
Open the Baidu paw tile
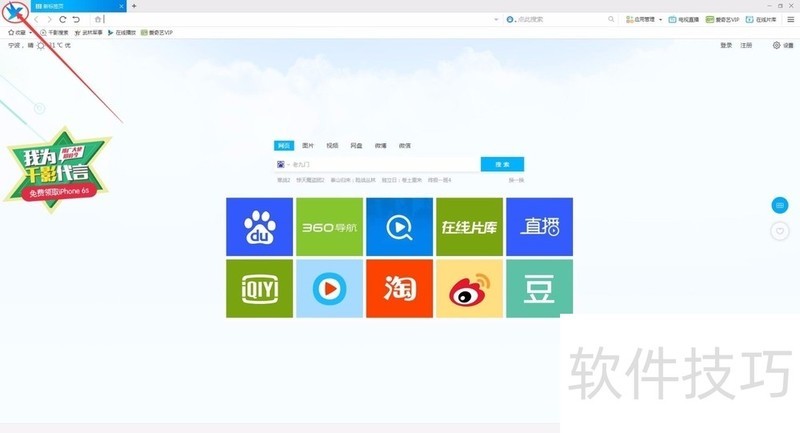pos(259,227)
